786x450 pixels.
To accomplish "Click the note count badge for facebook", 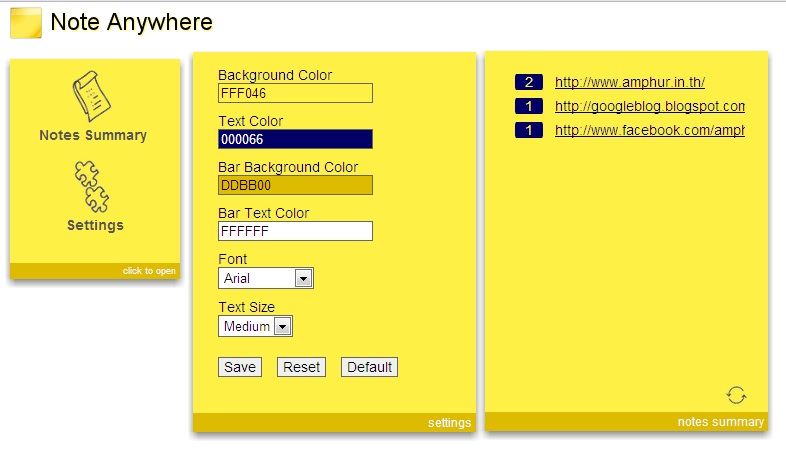I will tap(528, 130).
